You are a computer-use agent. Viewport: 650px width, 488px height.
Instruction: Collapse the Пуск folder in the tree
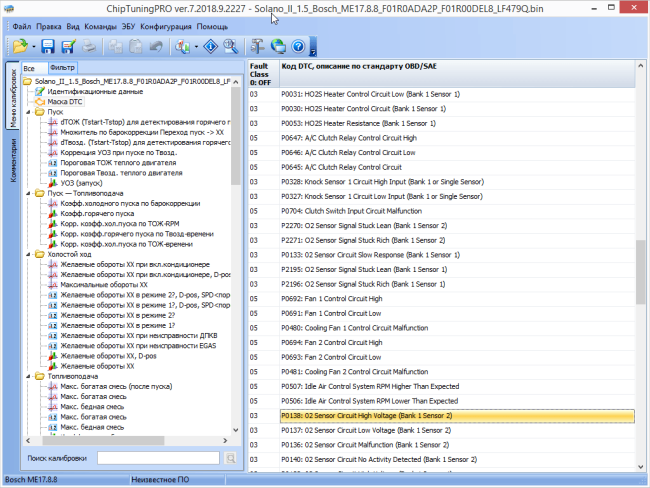(29, 112)
